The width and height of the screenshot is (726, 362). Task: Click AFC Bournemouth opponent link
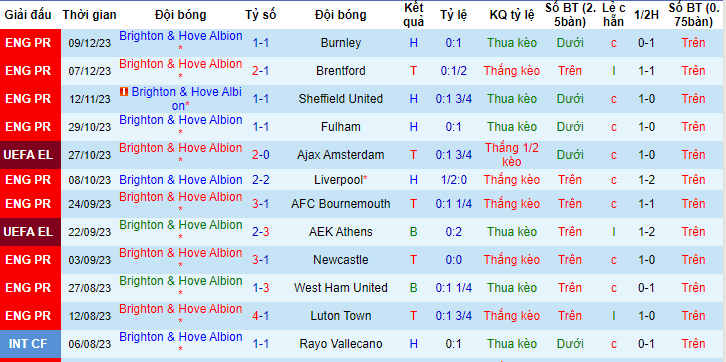coord(341,204)
